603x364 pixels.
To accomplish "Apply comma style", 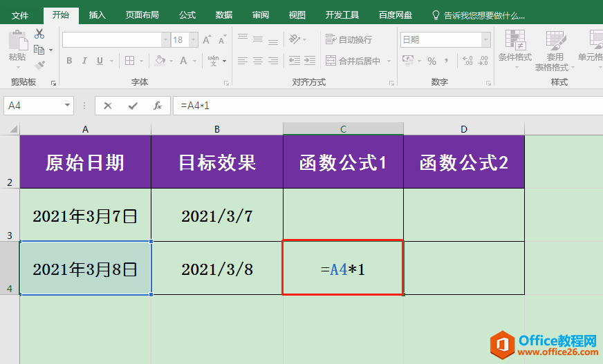I will 447,61.
